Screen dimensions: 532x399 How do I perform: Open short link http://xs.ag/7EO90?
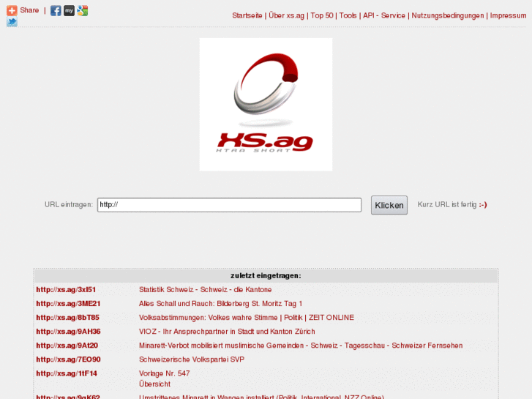tap(68, 359)
